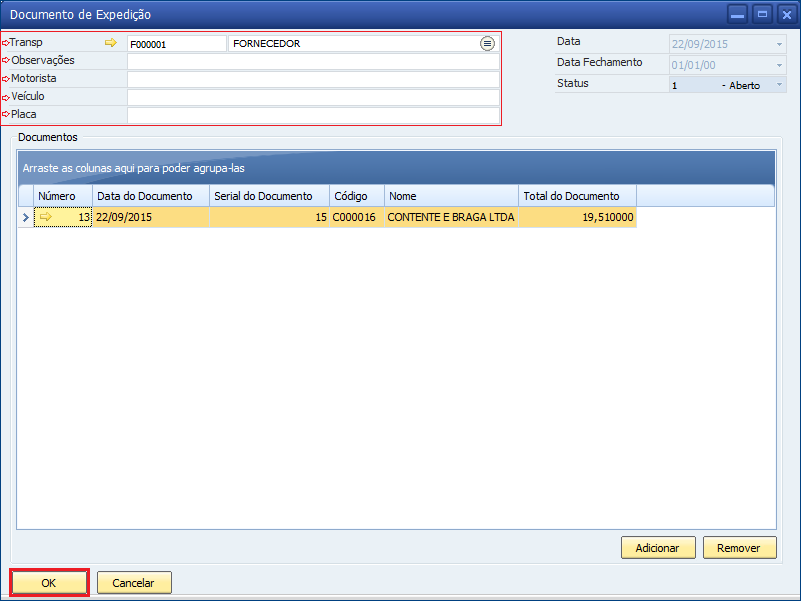Minimize the Documento de Expedição window
Viewport: 801px width, 601px height.
pos(738,14)
